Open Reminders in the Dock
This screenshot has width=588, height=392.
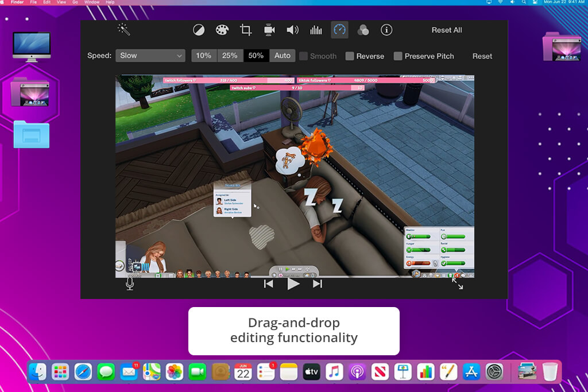(266, 372)
